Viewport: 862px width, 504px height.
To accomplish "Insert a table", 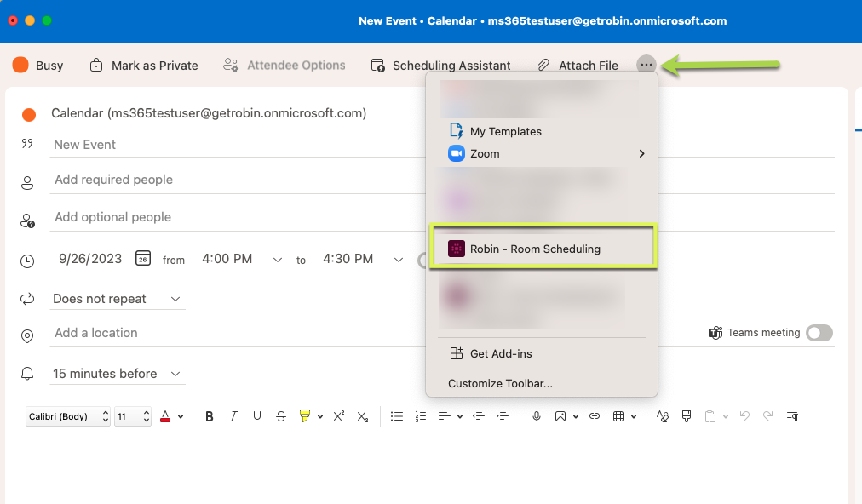I will pos(618,416).
